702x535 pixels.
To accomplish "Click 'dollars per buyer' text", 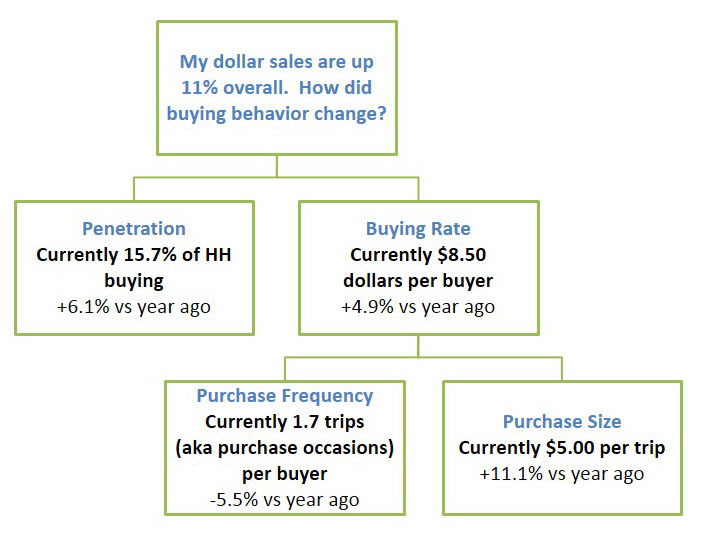I will (x=418, y=281).
